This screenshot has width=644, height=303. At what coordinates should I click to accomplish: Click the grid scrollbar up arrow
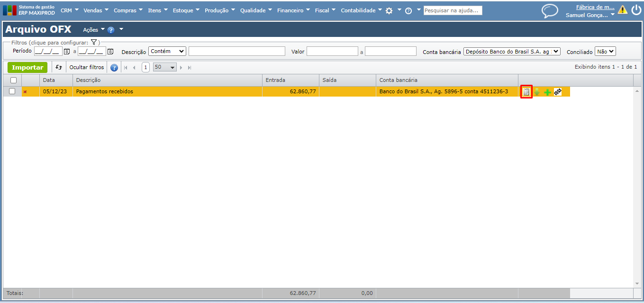pyautogui.click(x=637, y=90)
